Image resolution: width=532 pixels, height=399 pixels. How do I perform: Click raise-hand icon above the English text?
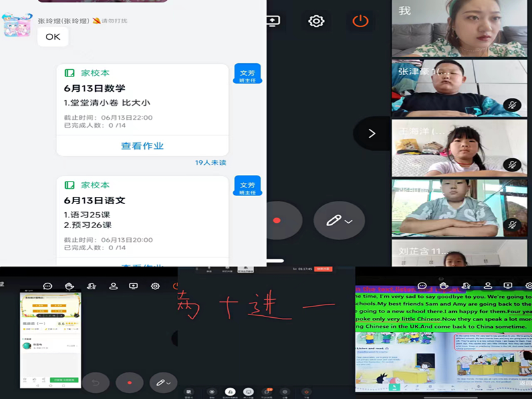(x=444, y=286)
